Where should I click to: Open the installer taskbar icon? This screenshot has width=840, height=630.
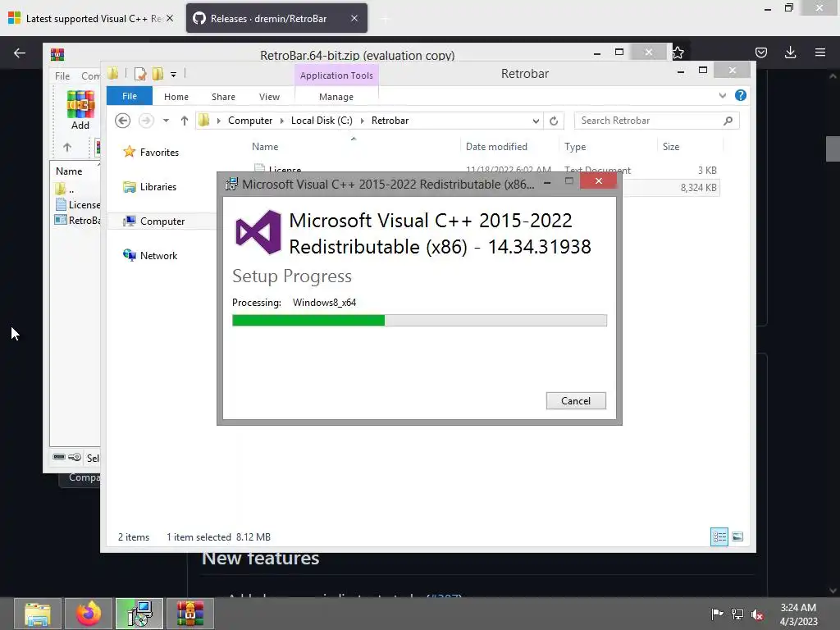pos(139,614)
